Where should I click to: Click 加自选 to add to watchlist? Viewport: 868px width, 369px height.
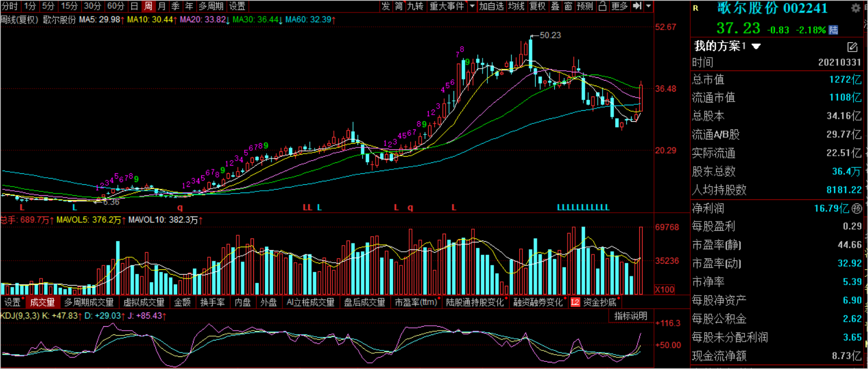tap(491, 6)
